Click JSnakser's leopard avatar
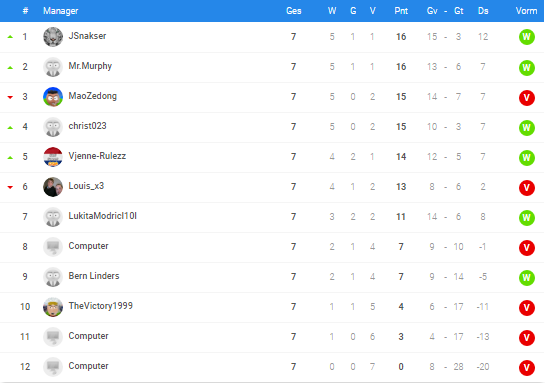The height and width of the screenshot is (383, 545). [x=53, y=37]
